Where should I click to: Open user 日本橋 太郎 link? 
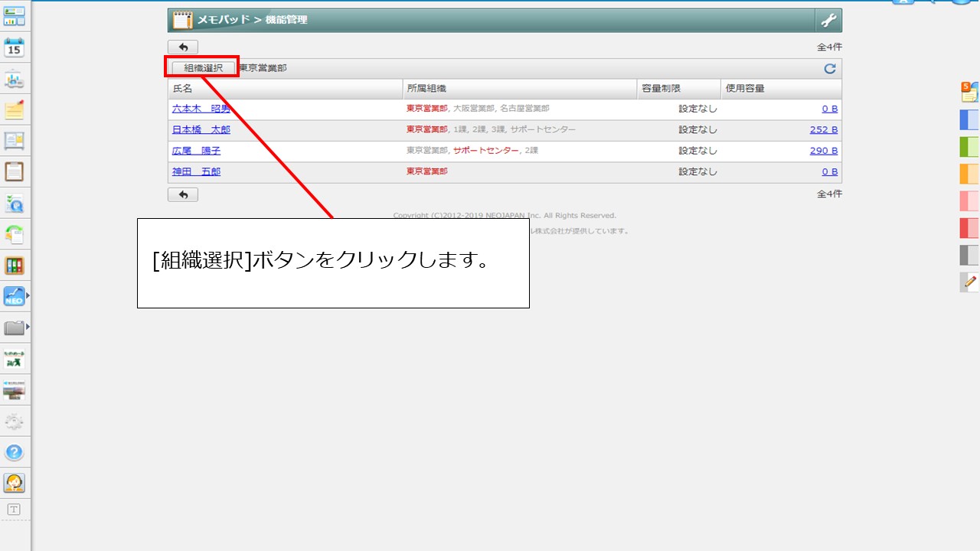point(201,130)
